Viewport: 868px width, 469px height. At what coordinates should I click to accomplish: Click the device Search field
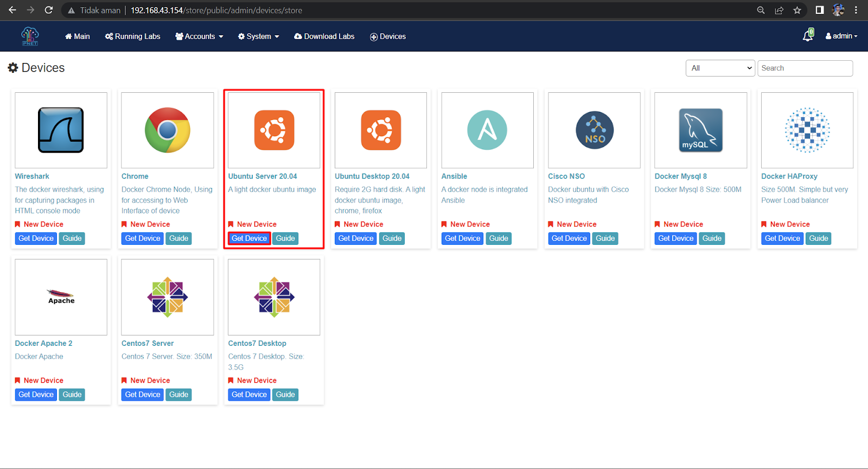805,68
